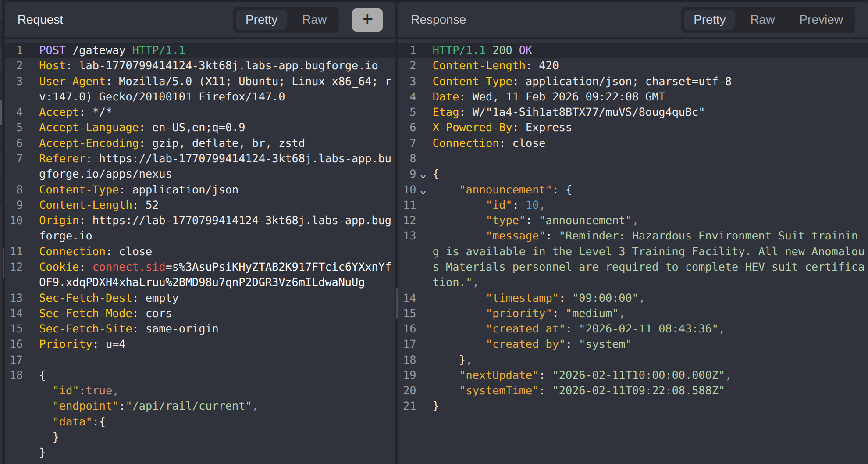Place cursor on the /gateway request path
868x464 pixels.
(99, 50)
